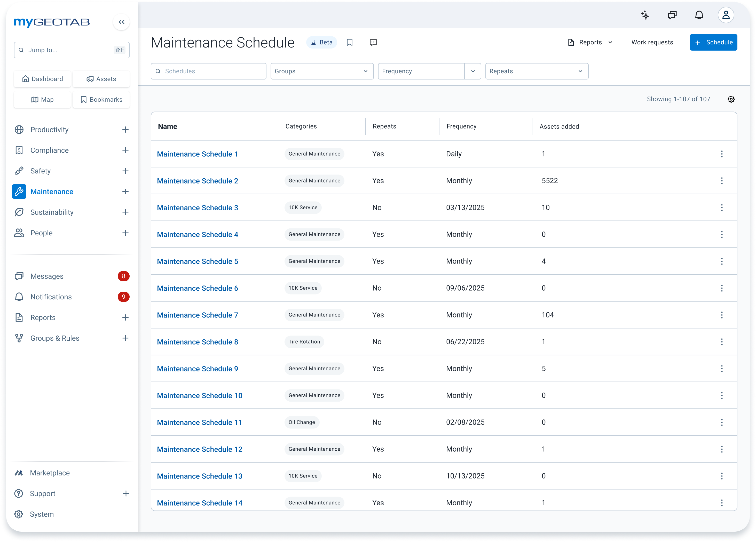The image size is (756, 542).
Task: Open row menu for Maintenance Schedule 2
Action: [x=722, y=181]
